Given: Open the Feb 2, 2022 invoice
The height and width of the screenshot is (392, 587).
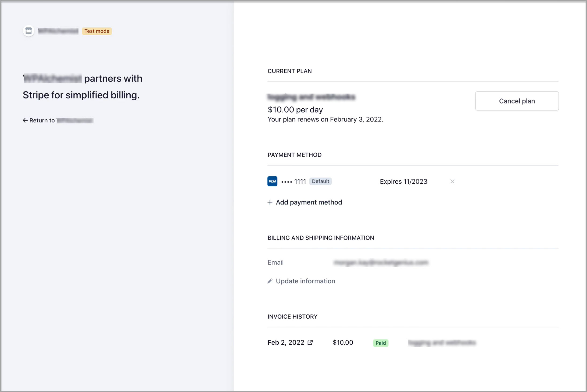Looking at the screenshot, I should coord(286,343).
